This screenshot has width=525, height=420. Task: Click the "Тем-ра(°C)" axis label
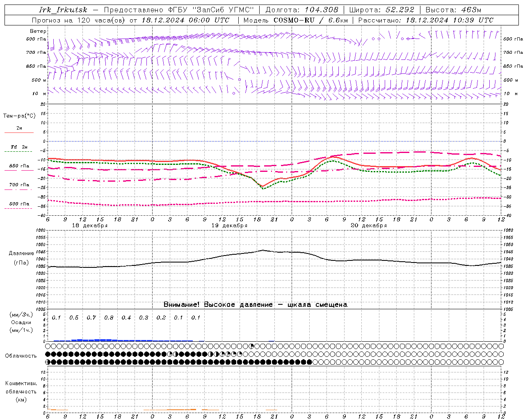19,116
